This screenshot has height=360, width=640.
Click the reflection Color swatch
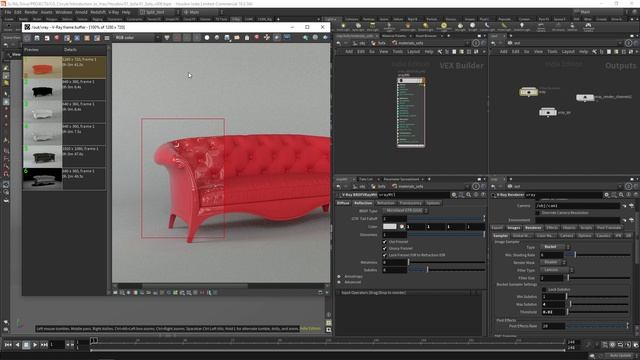pos(390,227)
